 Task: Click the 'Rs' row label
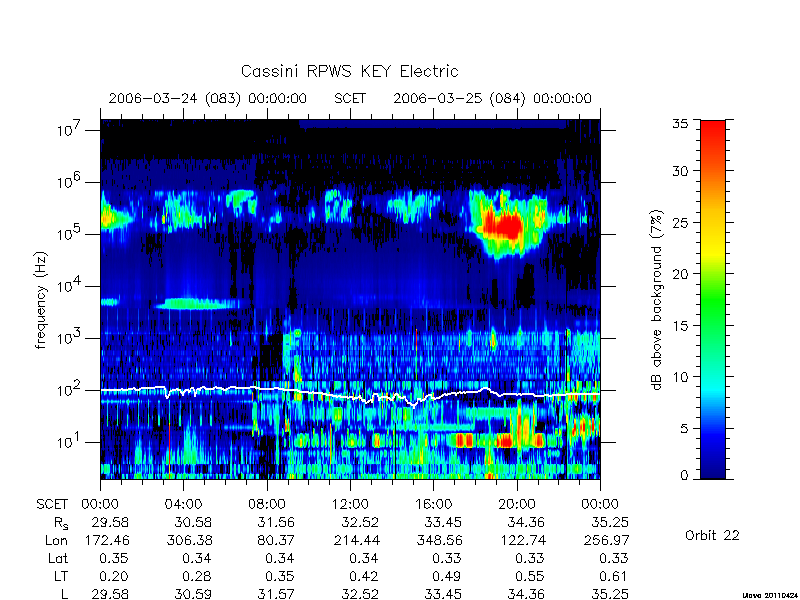pos(61,523)
